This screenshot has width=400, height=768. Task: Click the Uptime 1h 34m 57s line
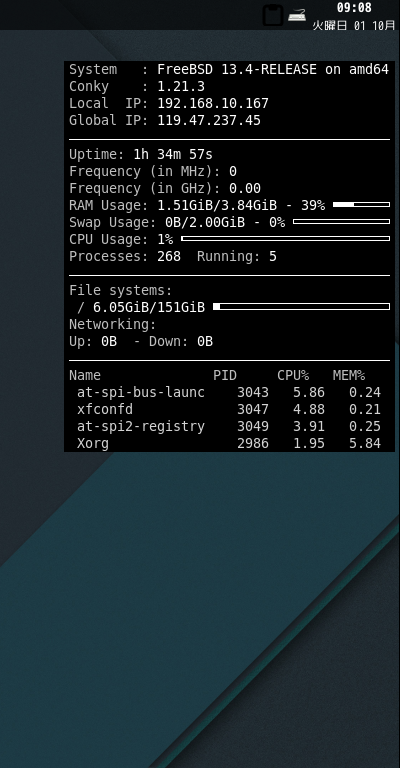(141, 154)
